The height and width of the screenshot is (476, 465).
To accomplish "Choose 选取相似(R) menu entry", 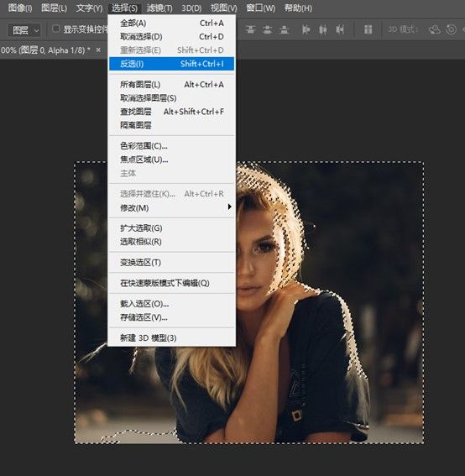I will 172,242.
